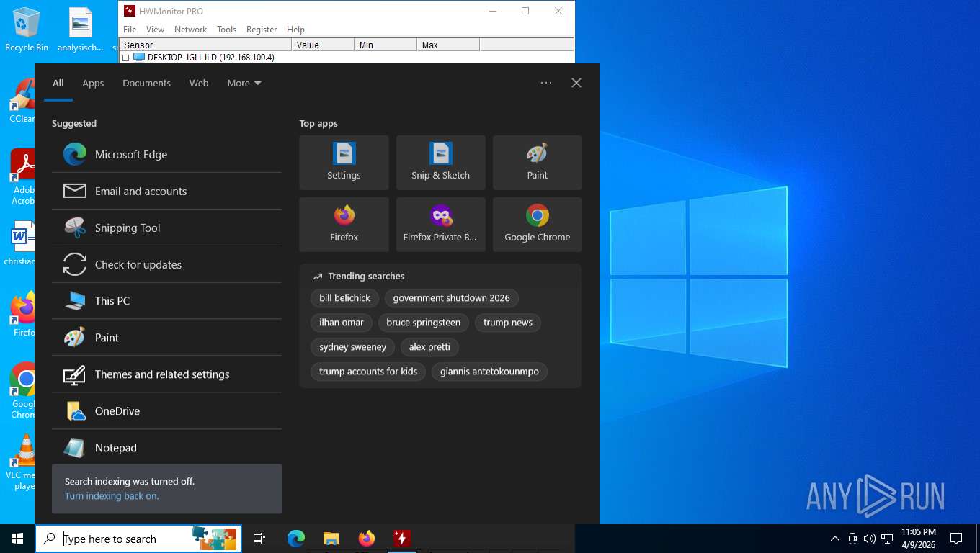Open Microsoft Edge from Suggested list

click(x=166, y=154)
